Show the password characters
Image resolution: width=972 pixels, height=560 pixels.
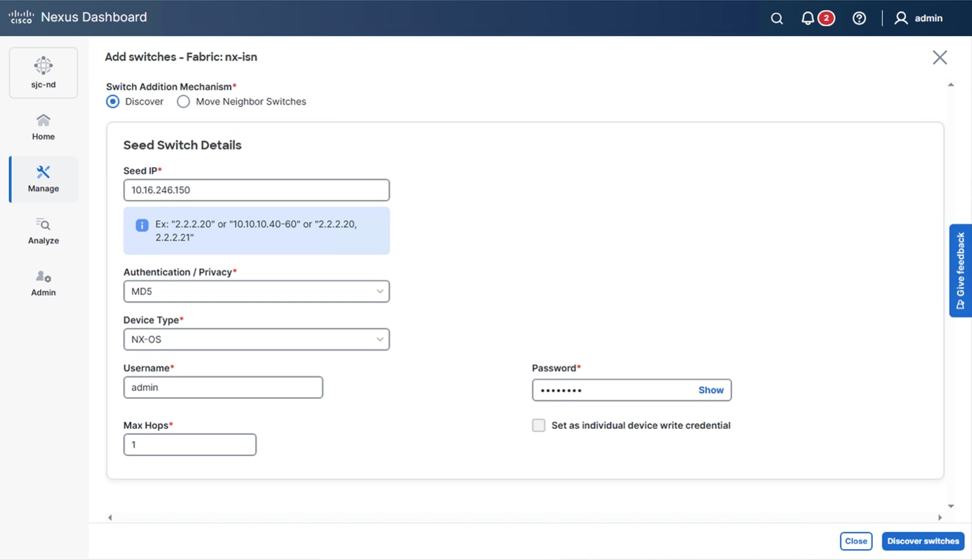711,390
